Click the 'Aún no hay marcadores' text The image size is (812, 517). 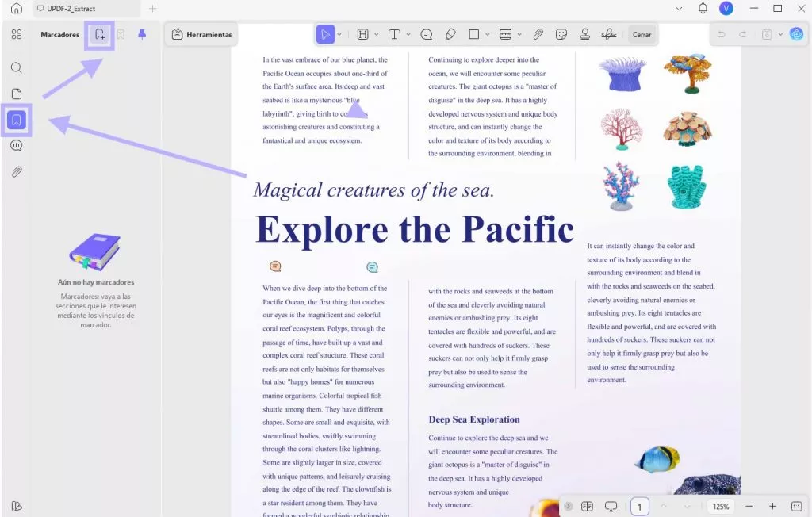tap(96, 282)
